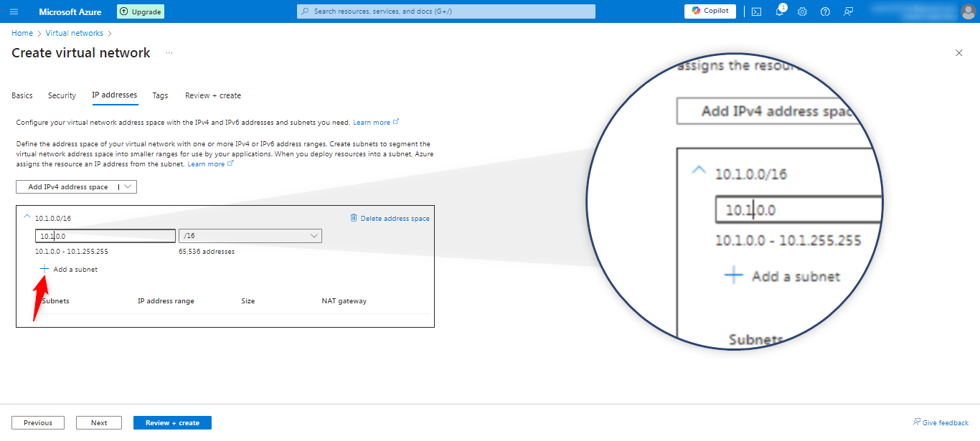Click the trash icon for address space

(x=354, y=218)
